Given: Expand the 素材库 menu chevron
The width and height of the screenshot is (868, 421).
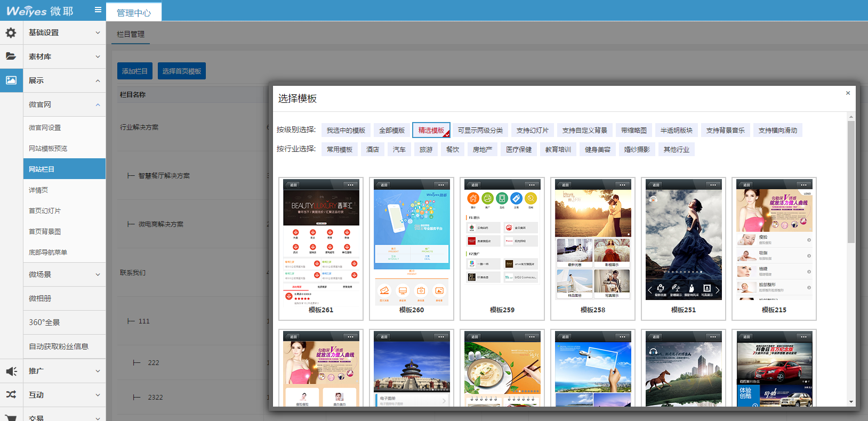Looking at the screenshot, I should (x=98, y=56).
